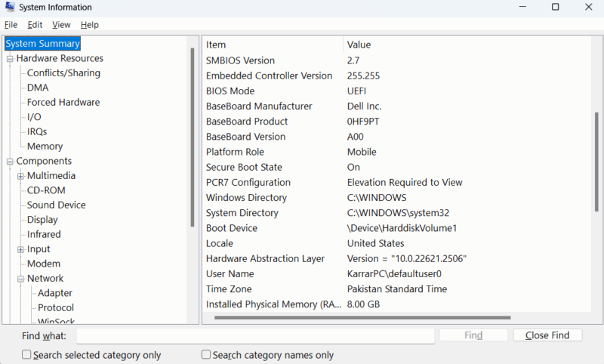Select Forced Hardware in the tree
This screenshot has height=364, width=604.
(63, 102)
